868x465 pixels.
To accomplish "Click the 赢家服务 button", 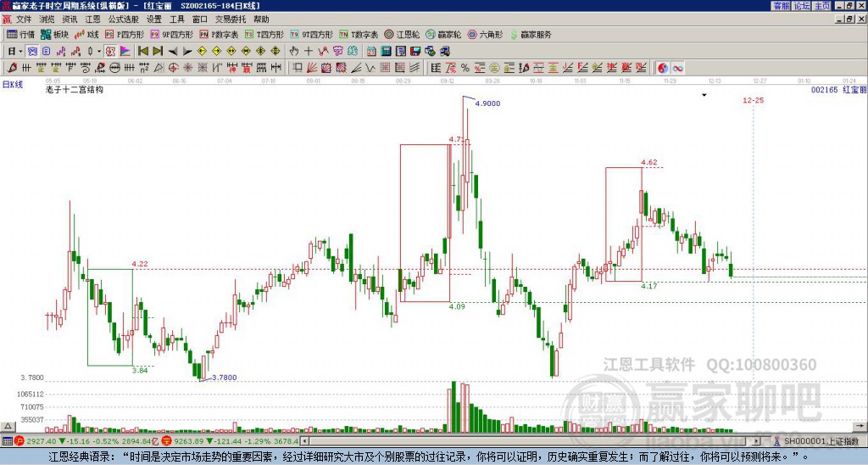I will click(531, 34).
